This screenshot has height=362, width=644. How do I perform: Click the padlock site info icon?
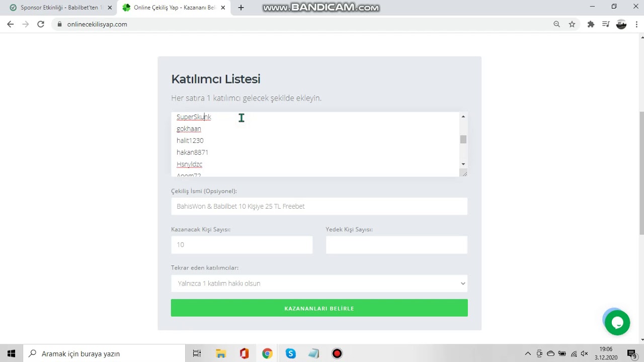tap(60, 24)
